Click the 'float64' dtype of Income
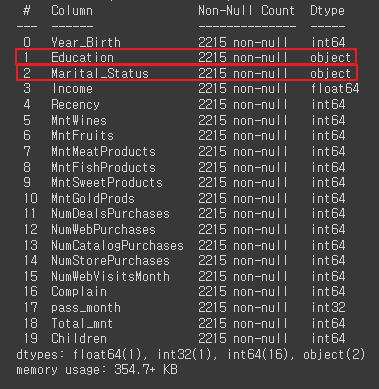 335,89
